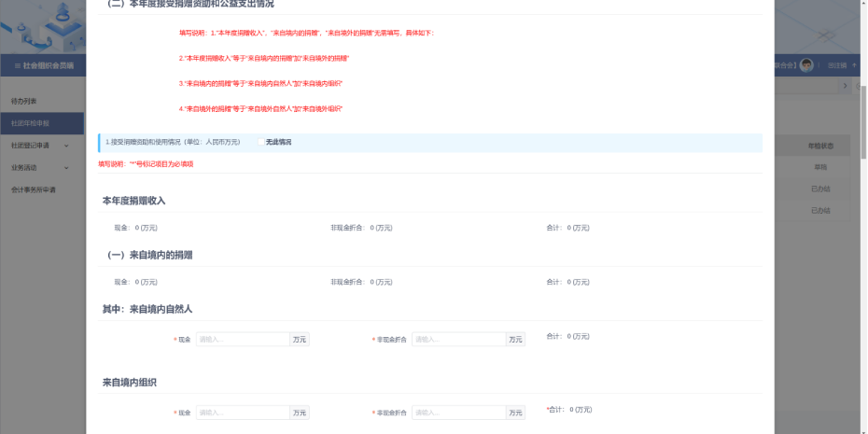Click the 草稿 status cell in table
The image size is (868, 434).
click(x=819, y=166)
